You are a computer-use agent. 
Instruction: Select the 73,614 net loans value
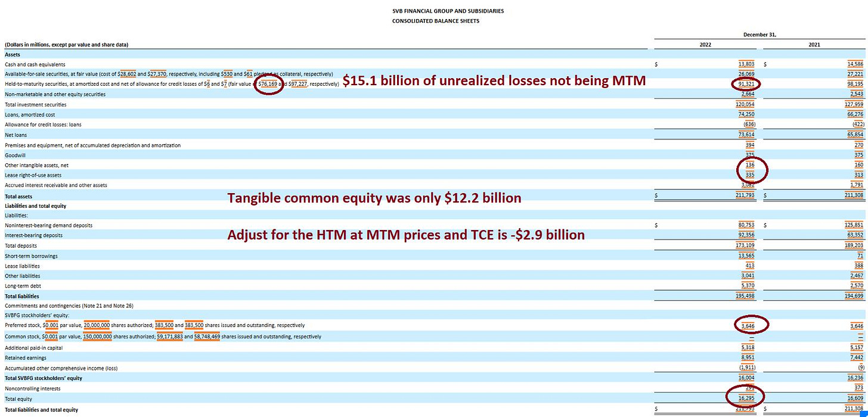pyautogui.click(x=746, y=135)
